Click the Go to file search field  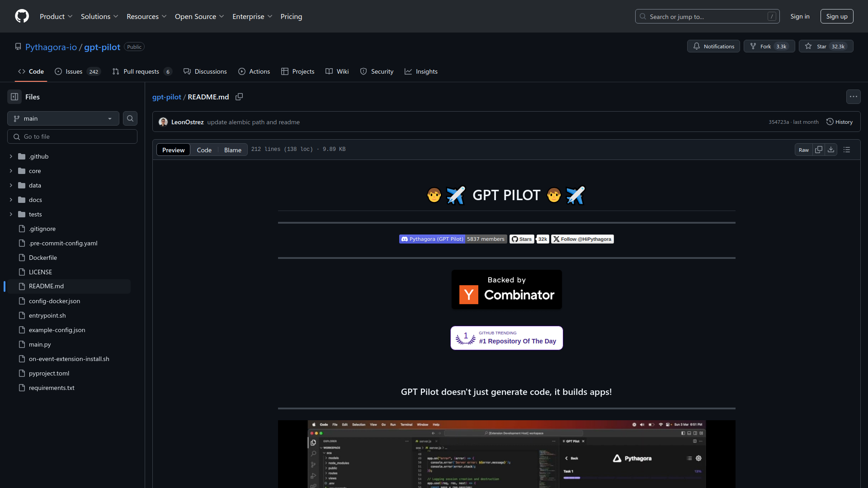72,136
